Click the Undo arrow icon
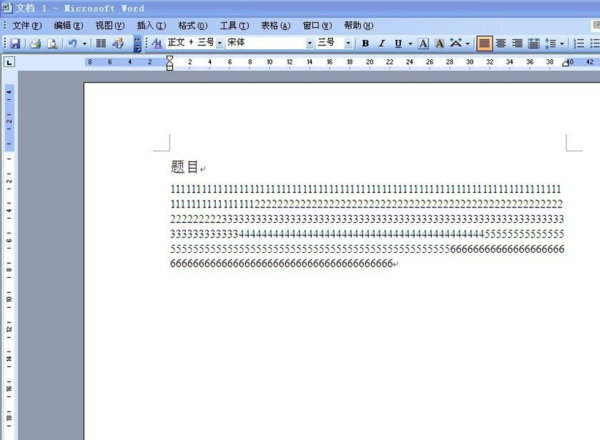This screenshot has height=440, width=600. tap(72, 43)
